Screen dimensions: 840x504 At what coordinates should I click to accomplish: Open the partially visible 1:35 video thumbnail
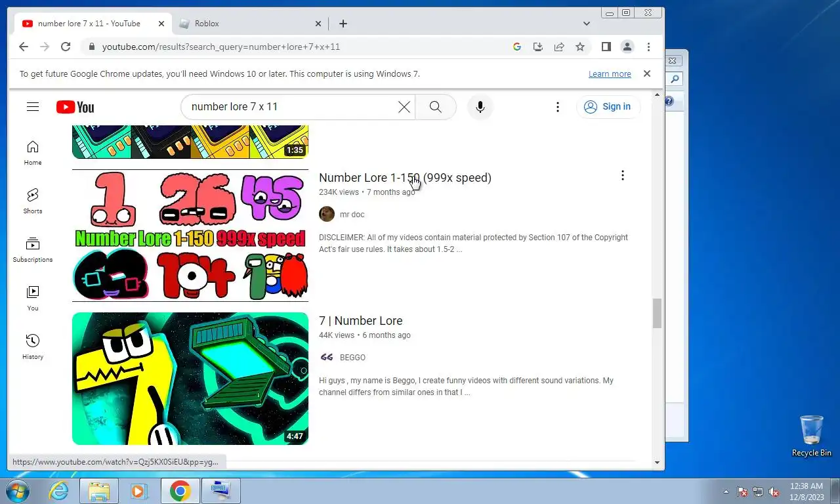pos(190,142)
